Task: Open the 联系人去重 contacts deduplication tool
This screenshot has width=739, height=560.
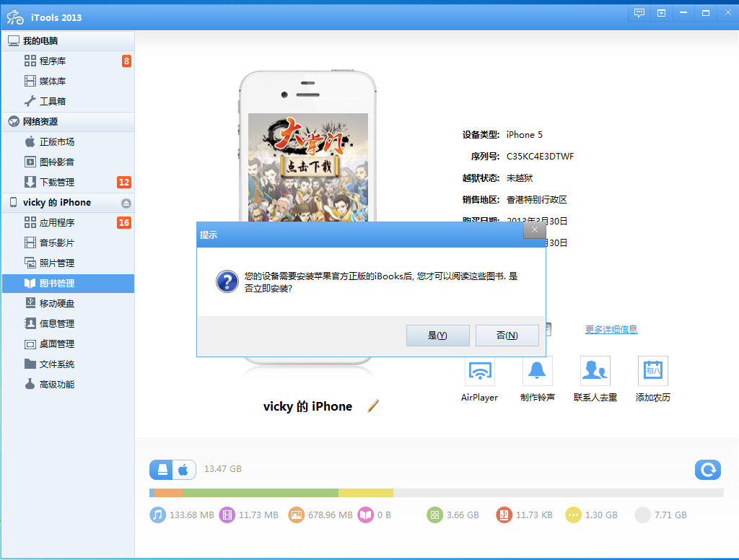Action: tap(595, 373)
